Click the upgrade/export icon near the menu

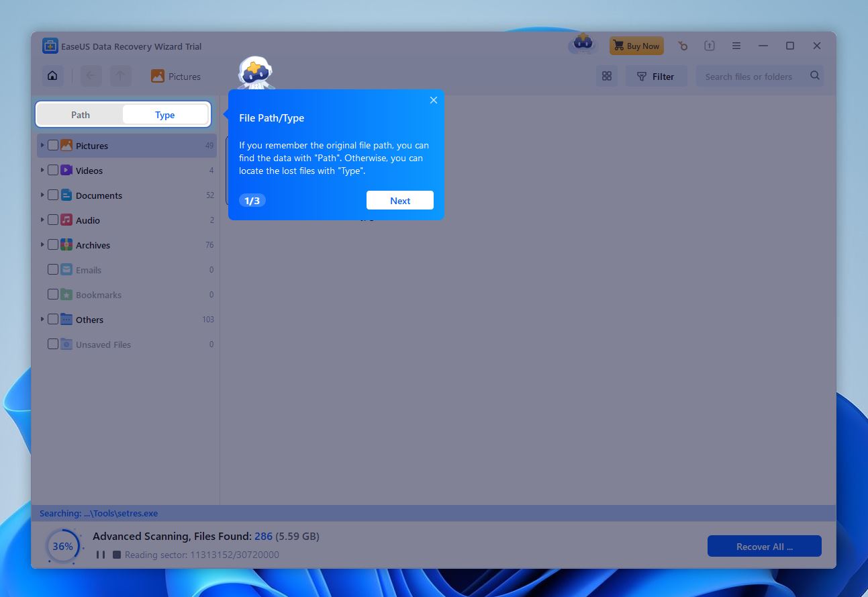click(710, 45)
